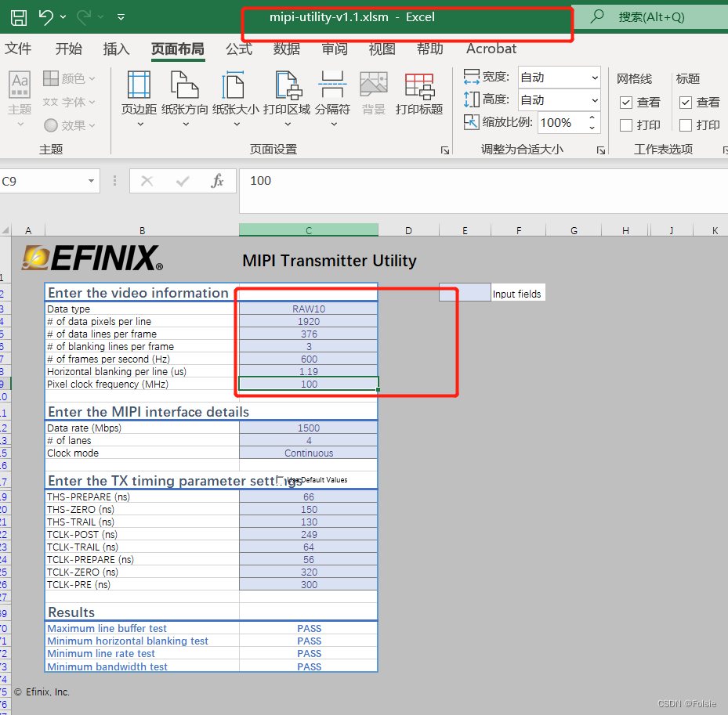The height and width of the screenshot is (715, 728).
Task: Open the 效果 theme effects dropdown
Action: pyautogui.click(x=69, y=125)
